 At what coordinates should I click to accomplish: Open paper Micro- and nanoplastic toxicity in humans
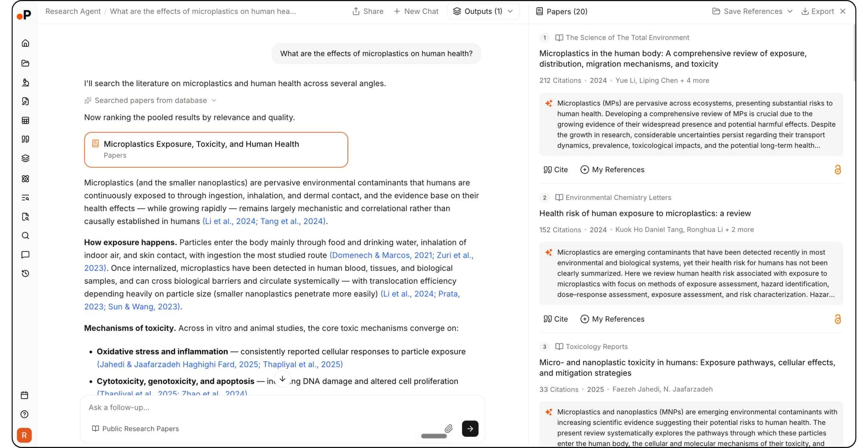(x=687, y=368)
